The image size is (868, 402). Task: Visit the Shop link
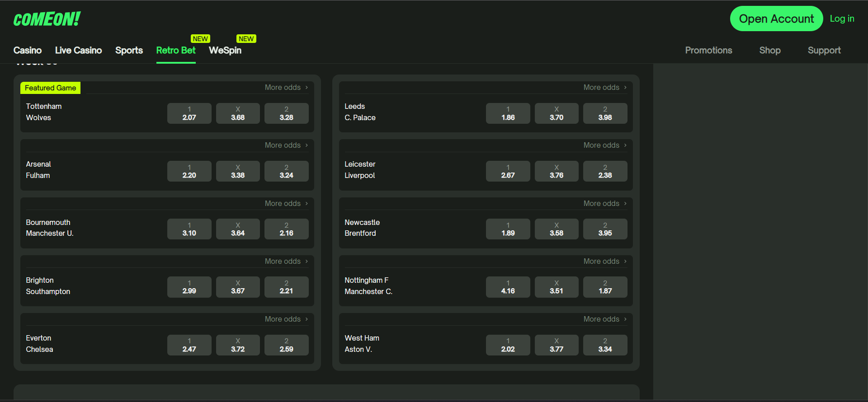[770, 50]
